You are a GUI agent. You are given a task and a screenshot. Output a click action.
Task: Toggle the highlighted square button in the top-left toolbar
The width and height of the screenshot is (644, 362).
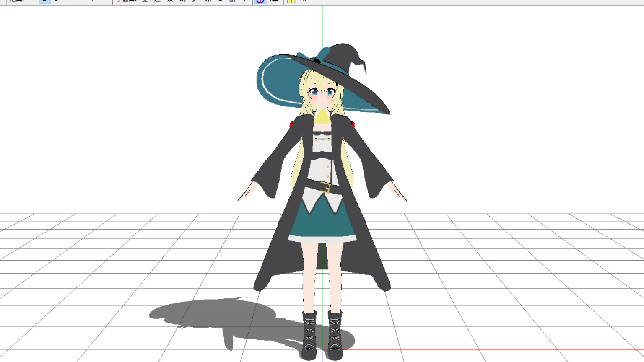point(44,1)
